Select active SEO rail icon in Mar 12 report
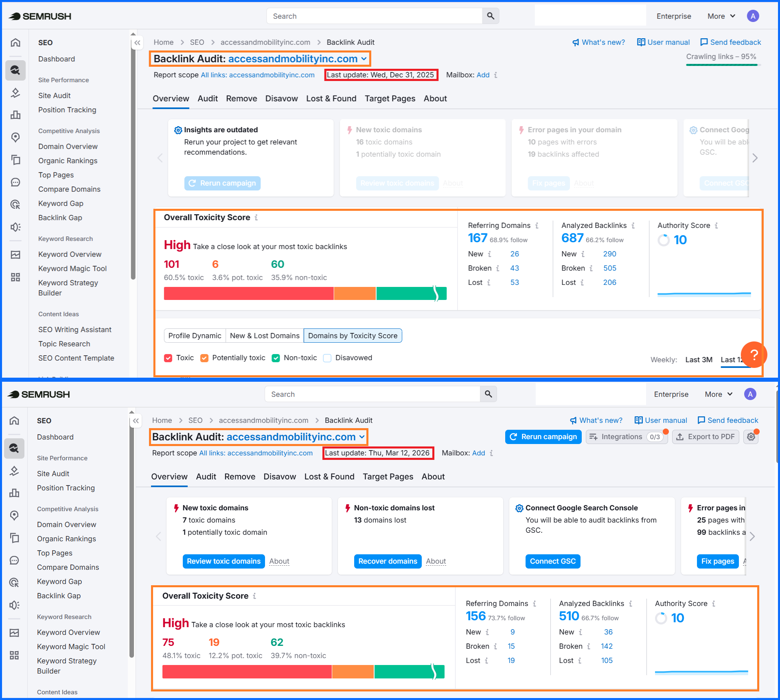The height and width of the screenshot is (700, 780). pyautogui.click(x=14, y=448)
